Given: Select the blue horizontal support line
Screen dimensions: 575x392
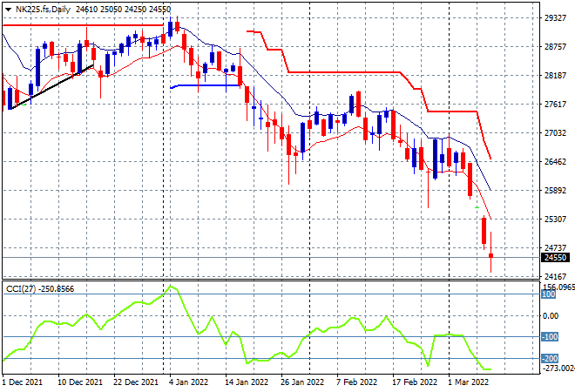Looking at the screenshot, I should tap(206, 86).
